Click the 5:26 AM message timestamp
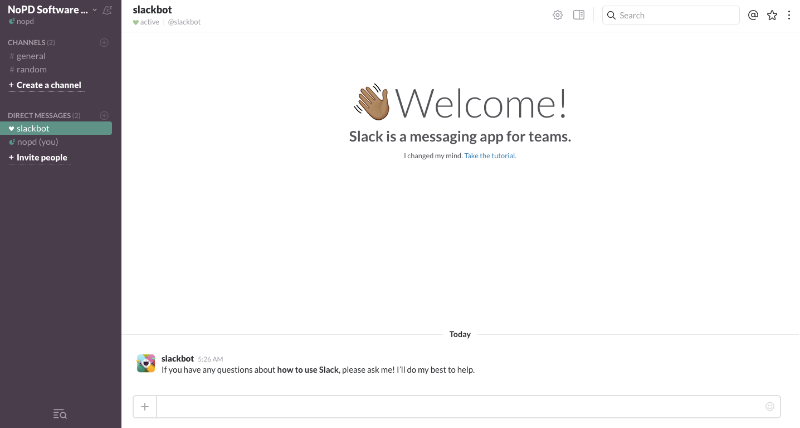 pyautogui.click(x=210, y=359)
